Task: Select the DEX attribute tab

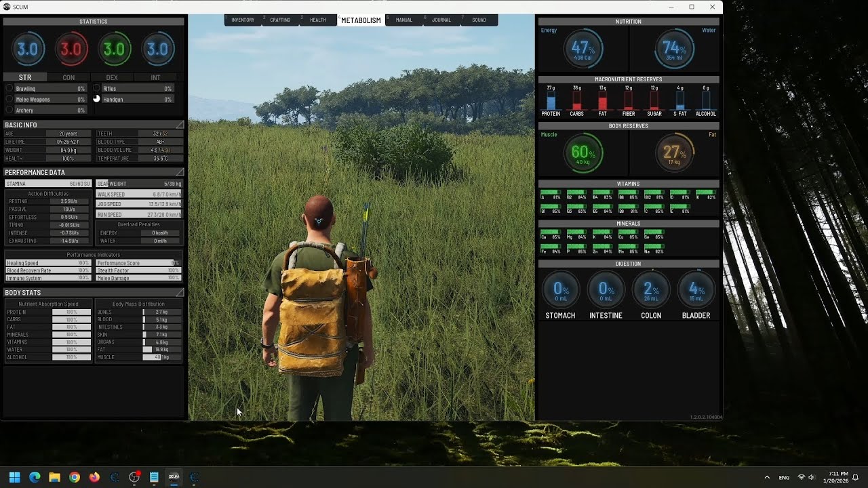Action: 113,77
